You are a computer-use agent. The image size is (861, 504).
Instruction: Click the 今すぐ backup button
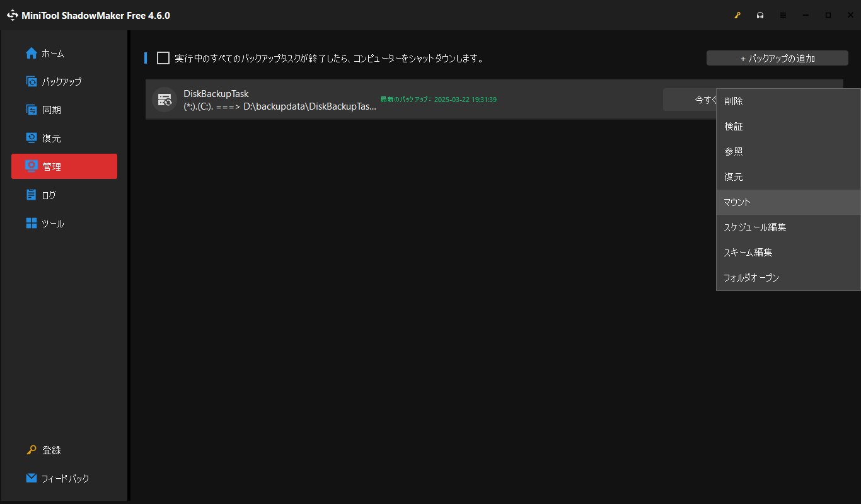(x=690, y=100)
